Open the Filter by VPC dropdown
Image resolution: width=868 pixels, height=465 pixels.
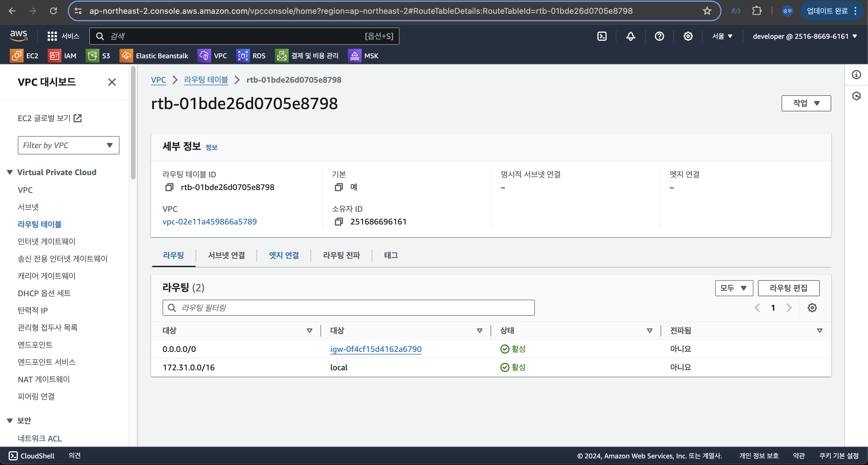coord(68,145)
